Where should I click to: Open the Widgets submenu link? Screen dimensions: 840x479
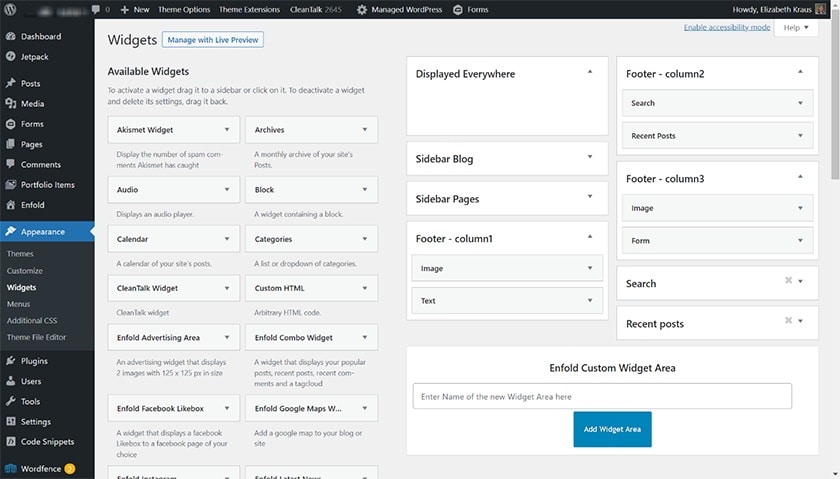point(21,287)
